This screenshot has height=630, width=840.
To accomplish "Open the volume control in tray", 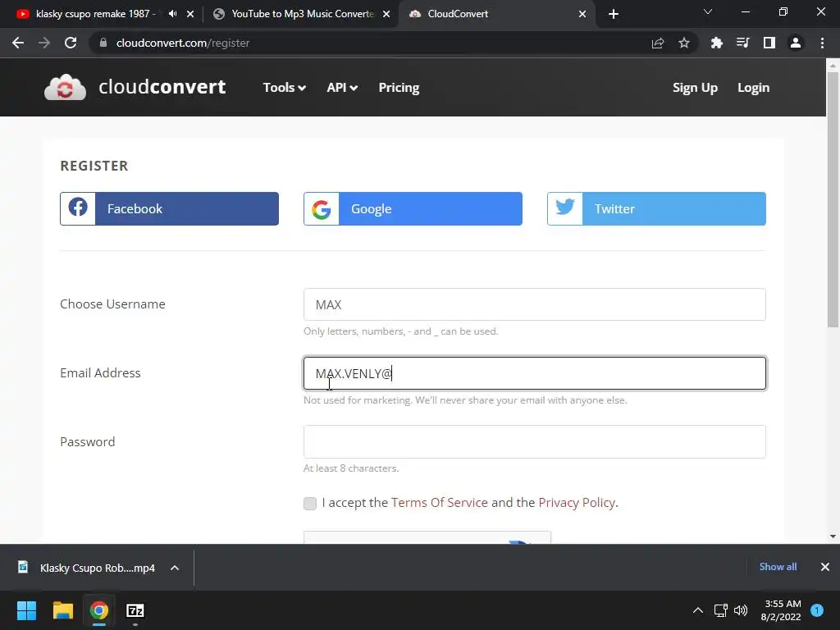I will click(741, 610).
